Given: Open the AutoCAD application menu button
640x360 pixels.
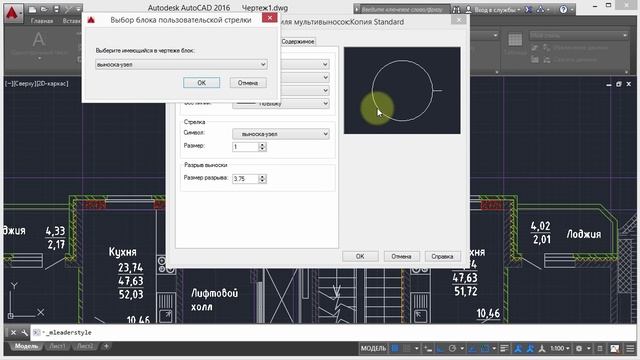Looking at the screenshot, I should tap(13, 12).
